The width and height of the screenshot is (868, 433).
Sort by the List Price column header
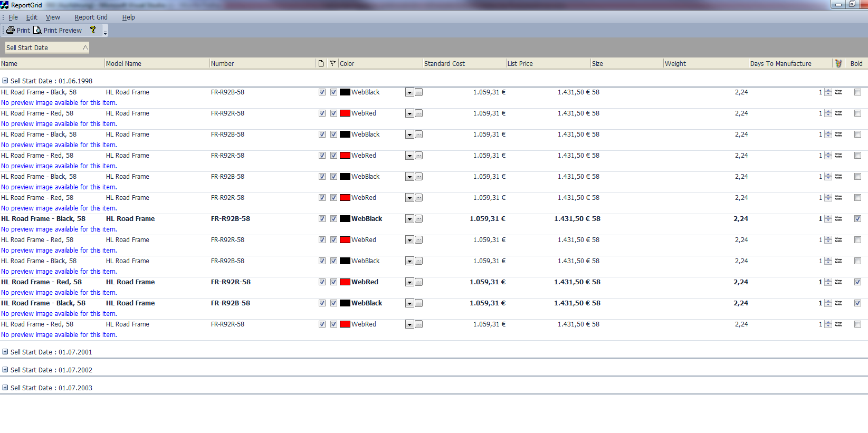(x=548, y=63)
